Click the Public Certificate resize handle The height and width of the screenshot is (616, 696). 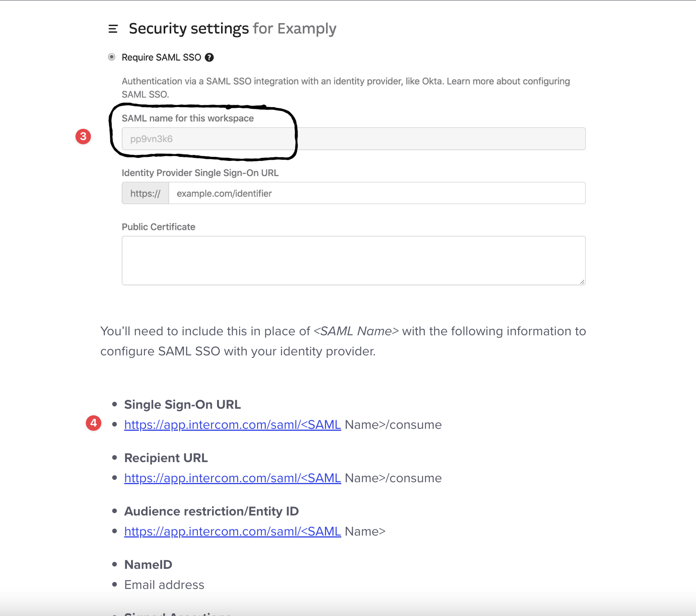582,282
